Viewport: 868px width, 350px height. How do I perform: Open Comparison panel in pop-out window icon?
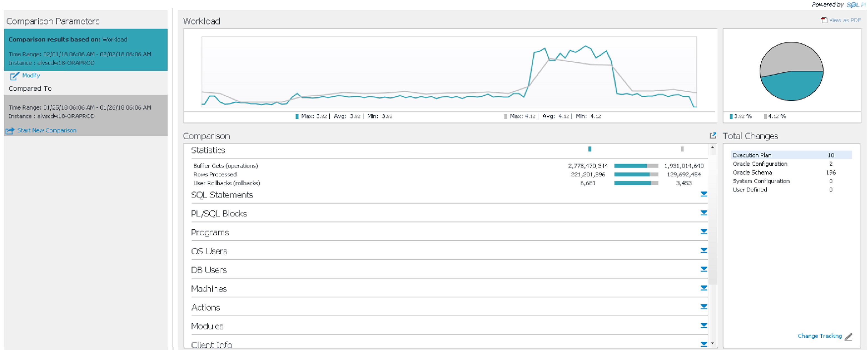pos(713,135)
